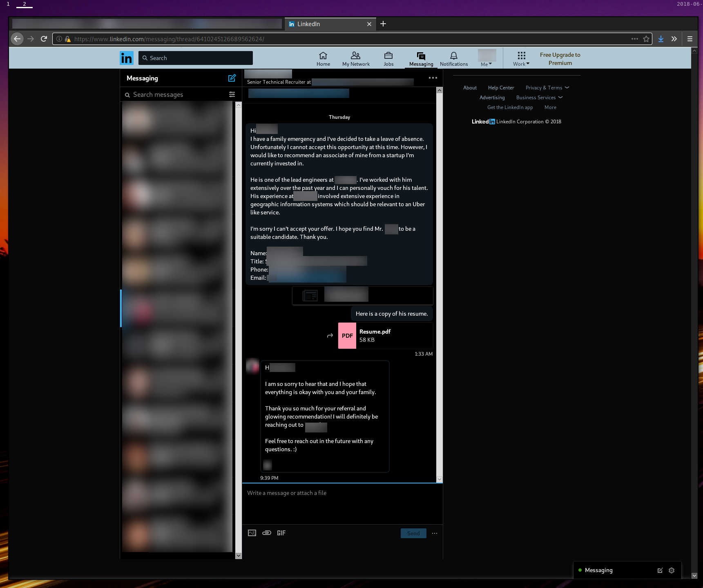
Task: Open browser downloads arrow
Action: (x=661, y=39)
